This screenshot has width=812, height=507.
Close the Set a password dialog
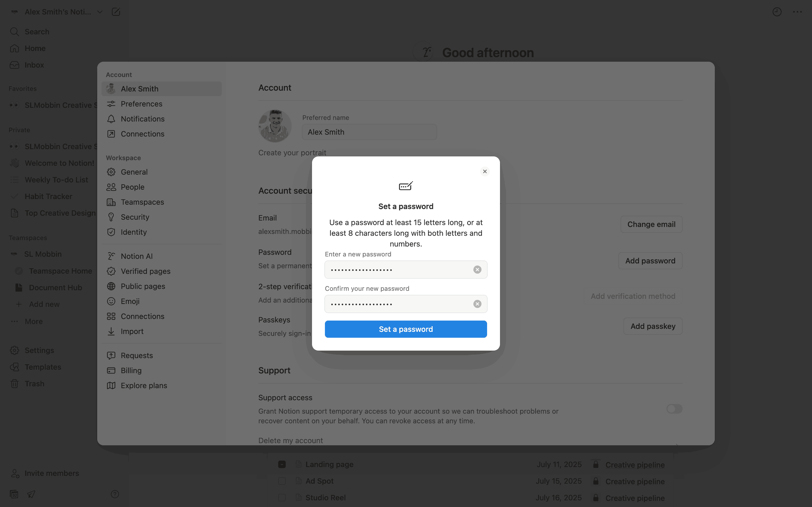point(484,171)
